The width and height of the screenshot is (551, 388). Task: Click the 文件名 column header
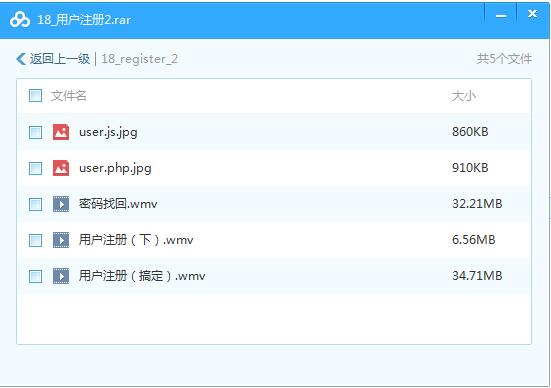(69, 96)
